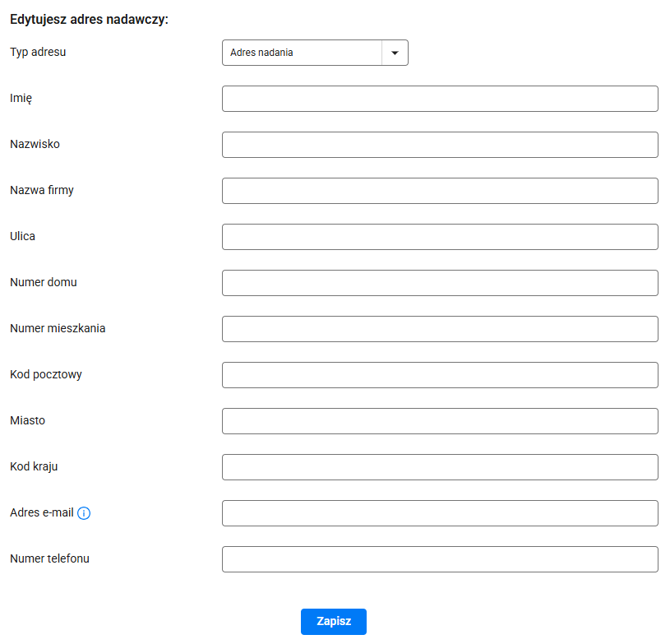Click the Numer telefonu label
Screen dimensions: 670x644
[x=49, y=558]
